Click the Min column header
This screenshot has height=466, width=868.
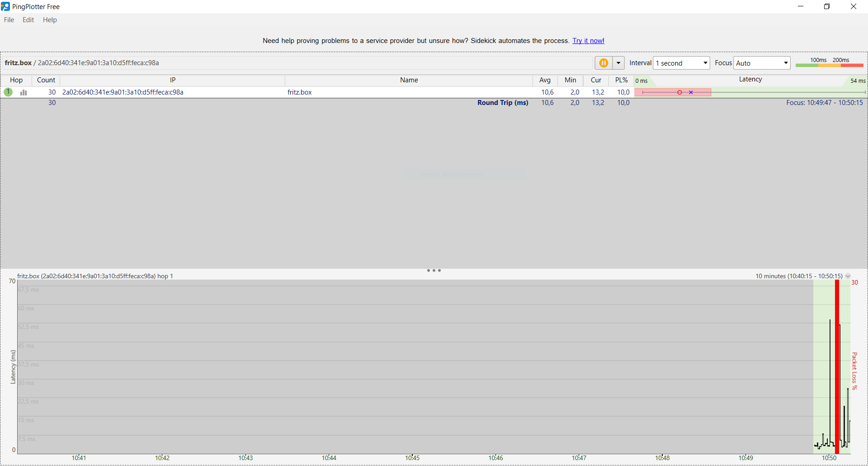tap(571, 80)
